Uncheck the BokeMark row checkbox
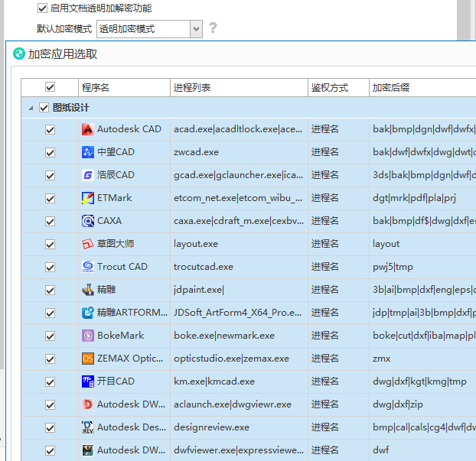476x461 pixels. 50,336
